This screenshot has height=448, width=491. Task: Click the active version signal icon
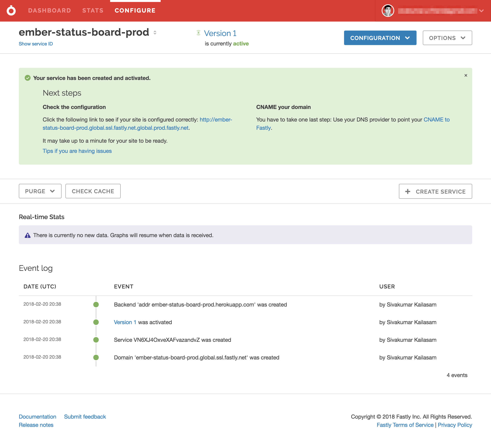198,33
